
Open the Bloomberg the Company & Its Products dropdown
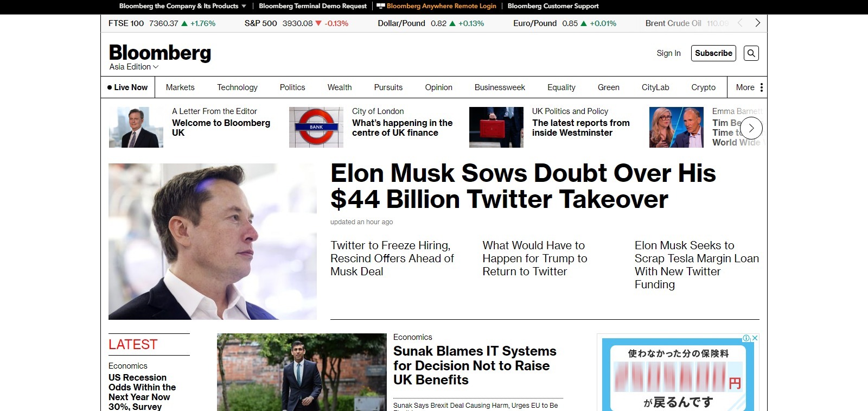coord(181,6)
